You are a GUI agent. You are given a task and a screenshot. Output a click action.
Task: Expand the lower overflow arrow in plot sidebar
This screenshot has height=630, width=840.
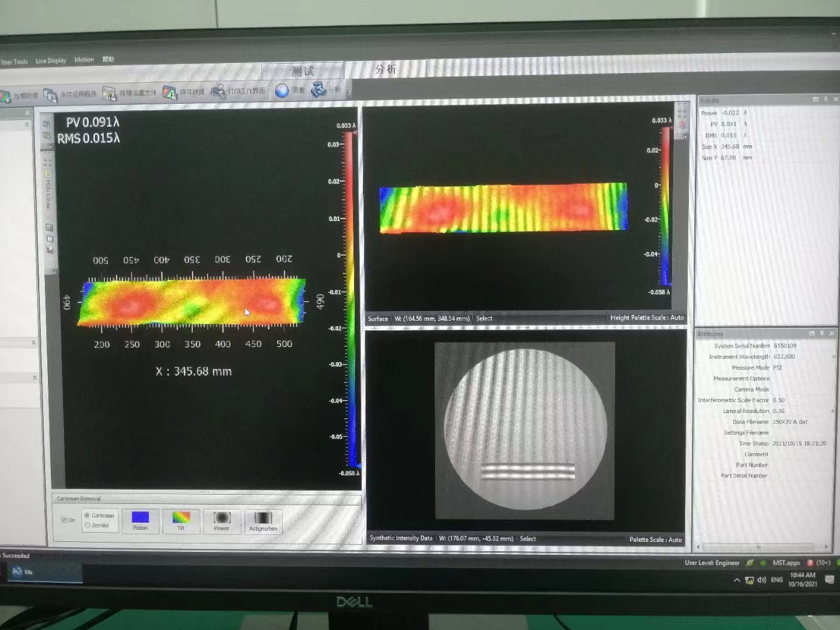pyautogui.click(x=54, y=271)
